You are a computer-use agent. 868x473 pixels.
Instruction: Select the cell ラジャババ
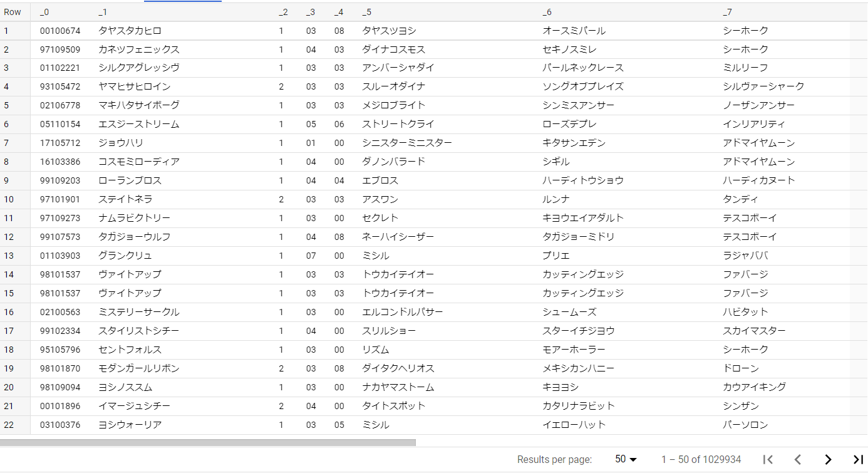point(745,256)
